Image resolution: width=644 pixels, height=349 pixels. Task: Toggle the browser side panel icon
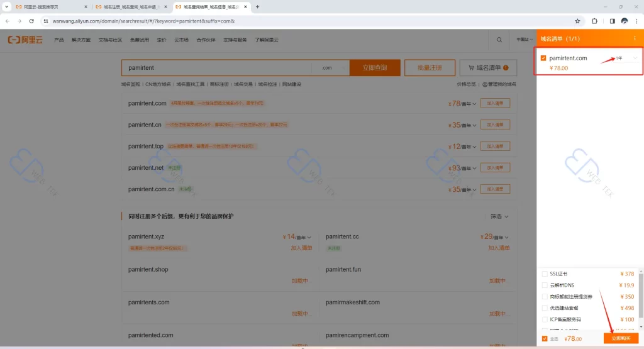click(x=612, y=21)
